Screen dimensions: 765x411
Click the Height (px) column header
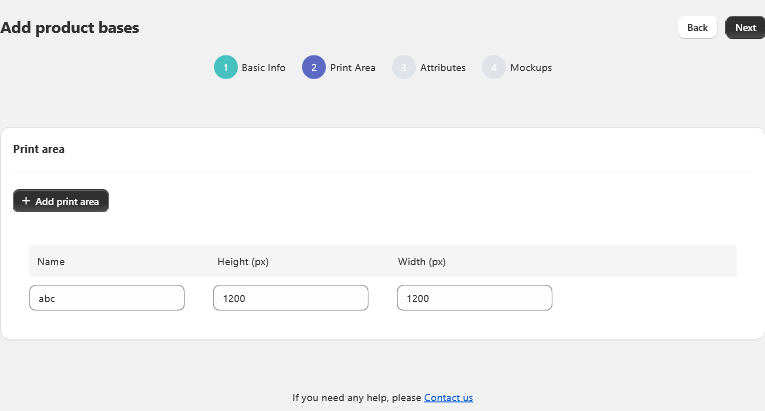243,262
